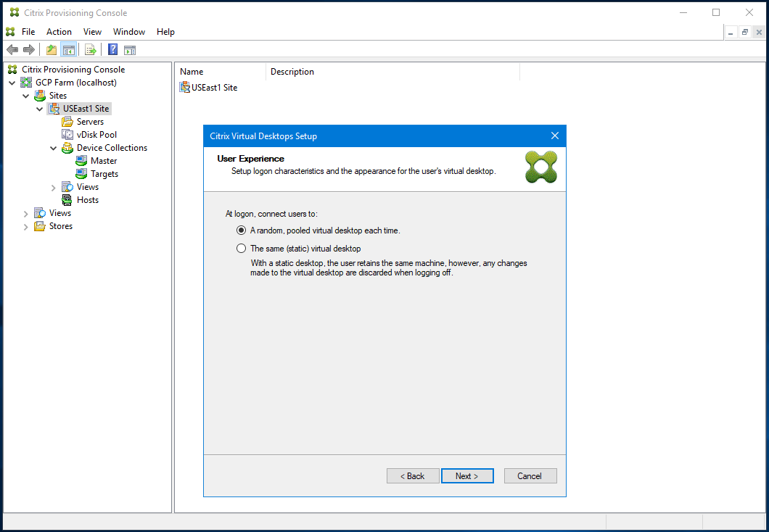Image resolution: width=769 pixels, height=532 pixels.
Task: Expand the Views node under USEast1 Site
Action: click(52, 186)
